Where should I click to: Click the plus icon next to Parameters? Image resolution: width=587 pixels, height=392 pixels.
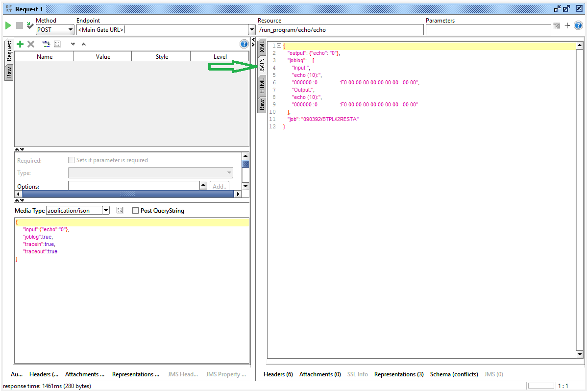567,25
